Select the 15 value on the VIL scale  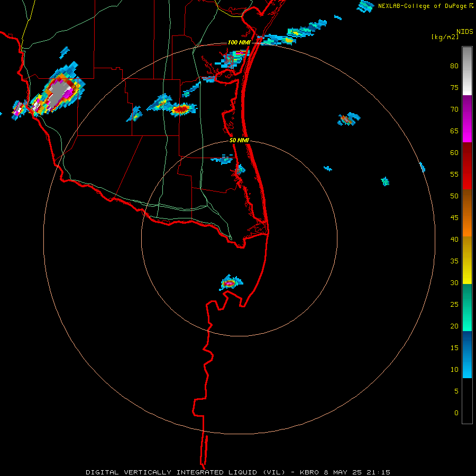[454, 348]
